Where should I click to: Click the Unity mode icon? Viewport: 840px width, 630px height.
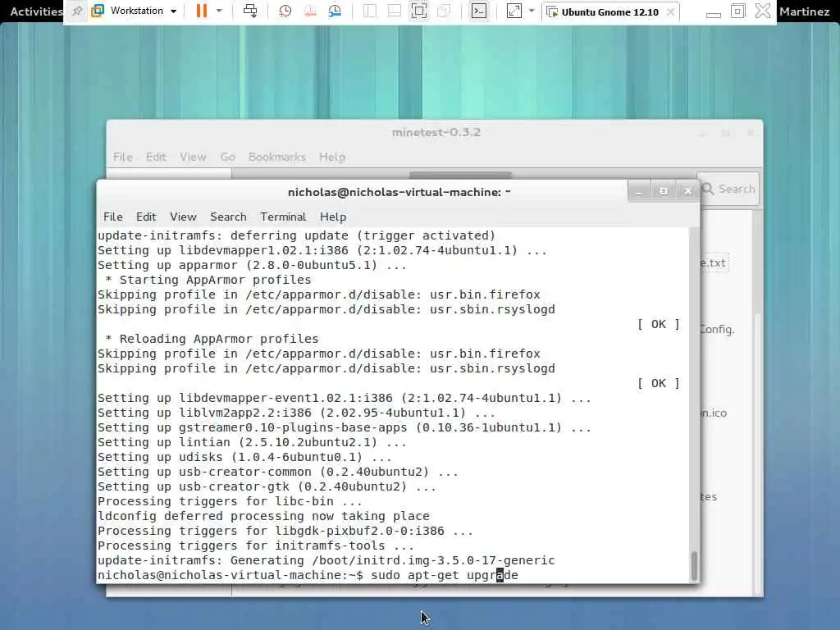pos(444,11)
